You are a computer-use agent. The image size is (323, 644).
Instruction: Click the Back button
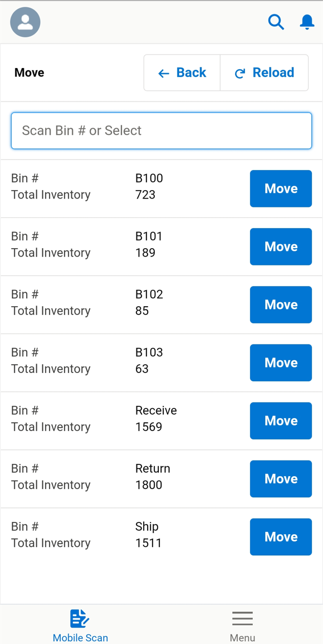[x=182, y=72]
